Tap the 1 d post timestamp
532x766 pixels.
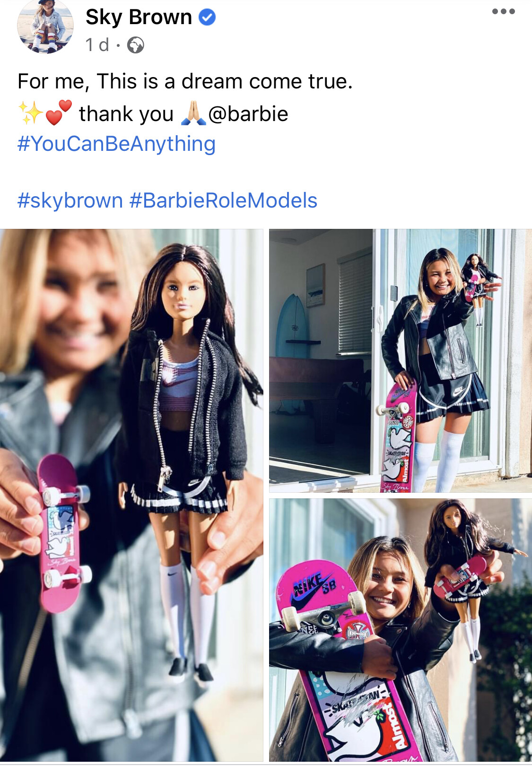(x=97, y=45)
